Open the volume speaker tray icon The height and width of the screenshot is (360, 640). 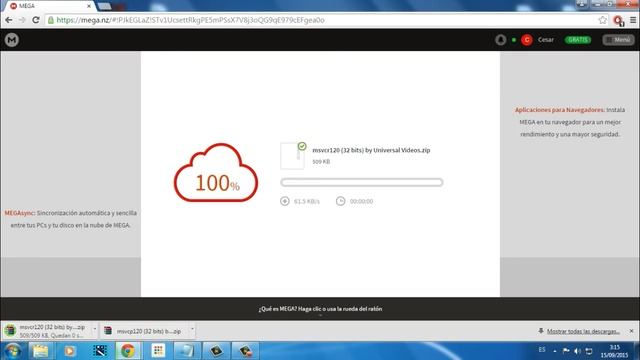point(577,351)
